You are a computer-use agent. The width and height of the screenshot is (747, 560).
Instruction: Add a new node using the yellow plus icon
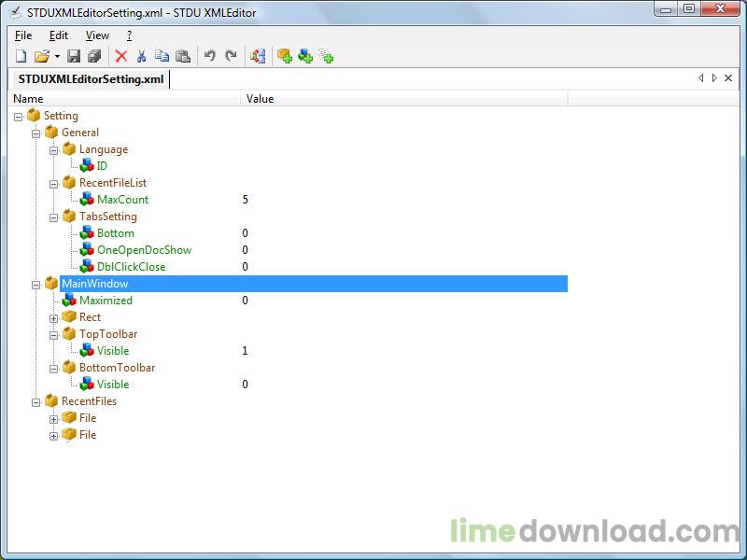coord(284,56)
